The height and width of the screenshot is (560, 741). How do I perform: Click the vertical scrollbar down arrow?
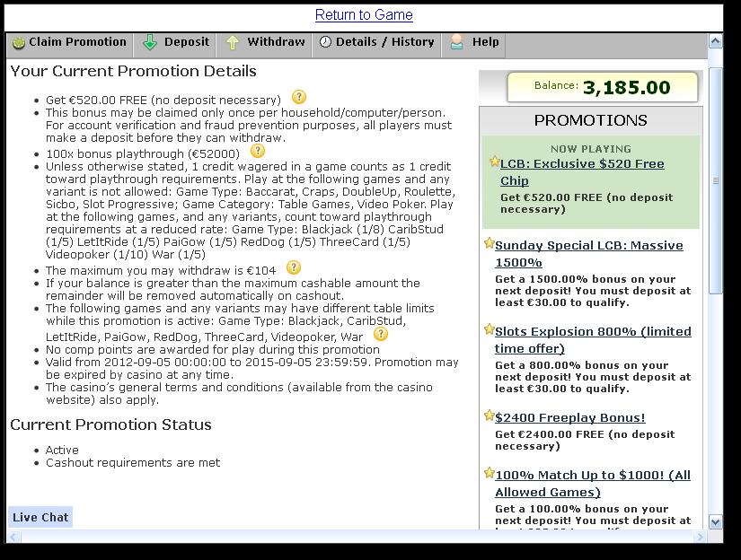point(716,522)
